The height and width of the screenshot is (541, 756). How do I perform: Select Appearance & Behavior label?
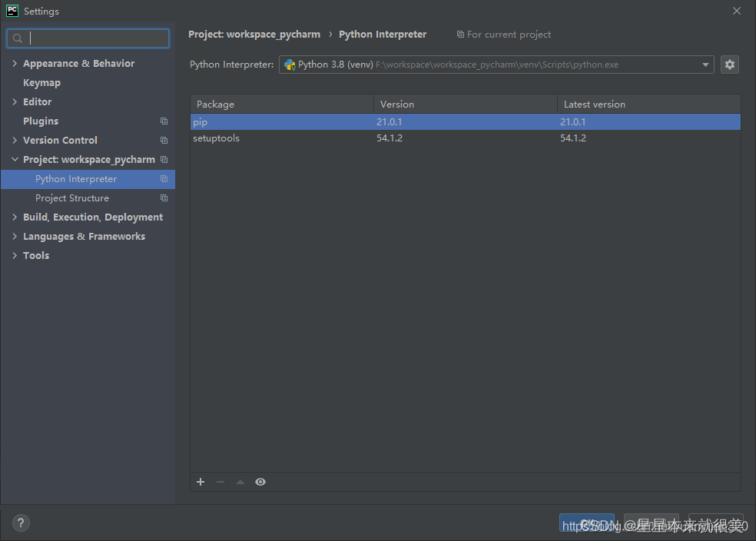[x=78, y=64]
